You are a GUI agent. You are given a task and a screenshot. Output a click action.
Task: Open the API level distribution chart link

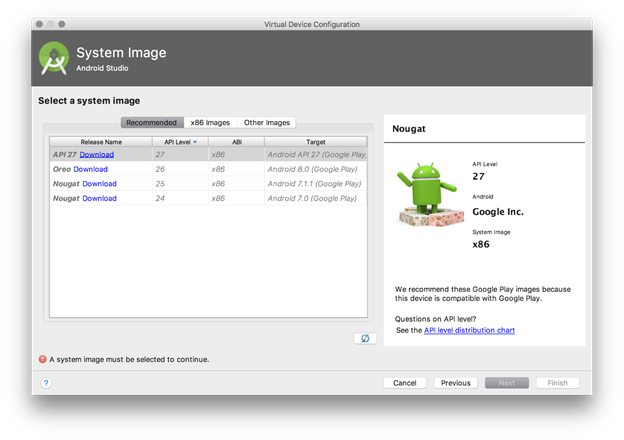click(x=469, y=330)
